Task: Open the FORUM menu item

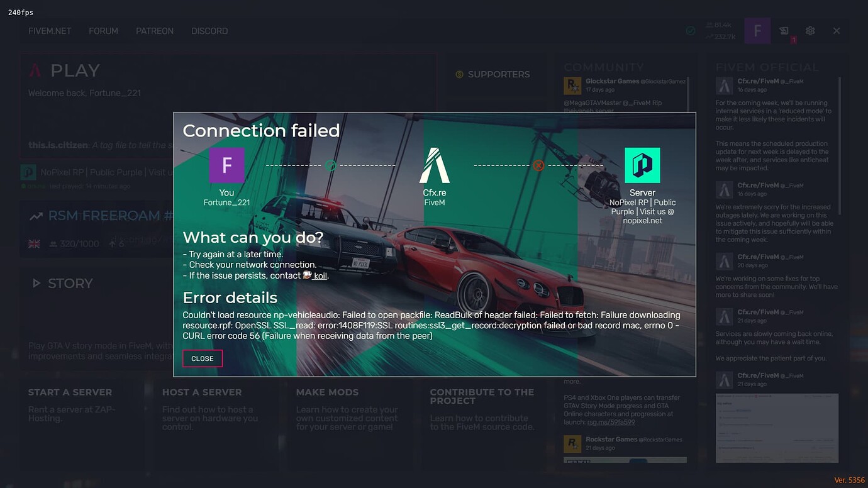Action: click(x=103, y=31)
